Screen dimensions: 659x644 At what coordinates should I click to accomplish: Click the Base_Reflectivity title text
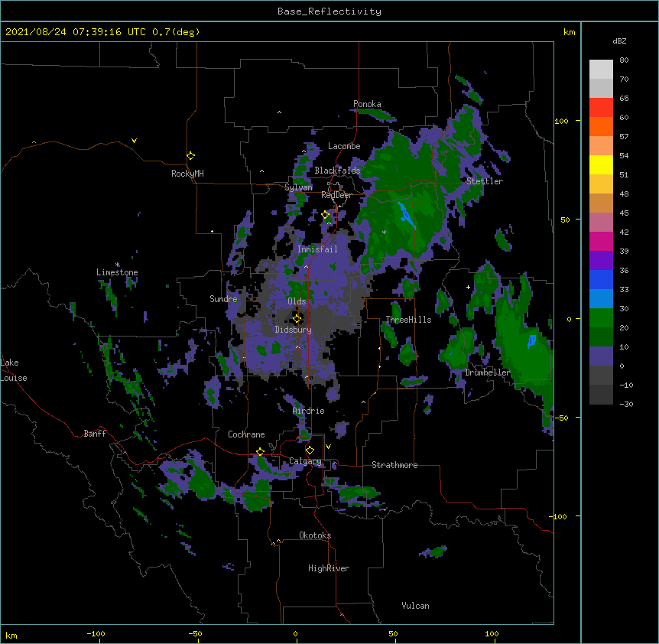(329, 11)
